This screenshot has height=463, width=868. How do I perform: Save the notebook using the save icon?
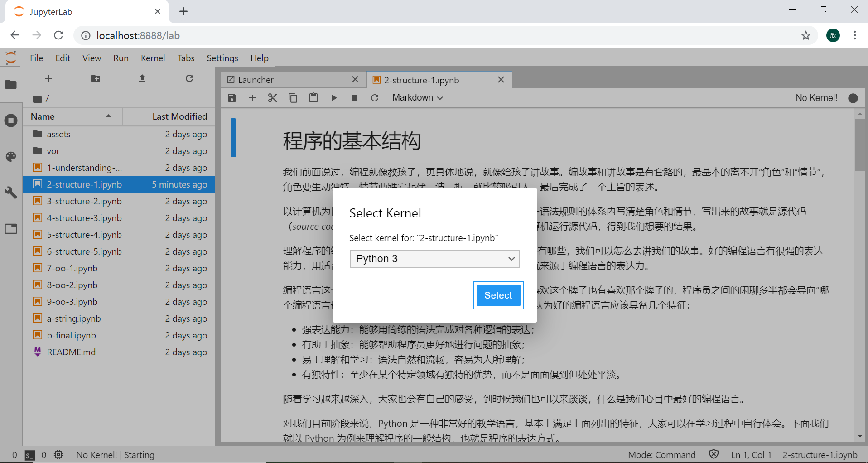pyautogui.click(x=231, y=97)
